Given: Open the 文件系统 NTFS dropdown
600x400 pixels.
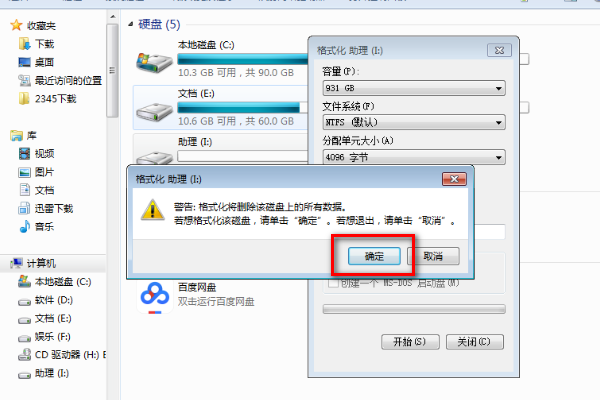Looking at the screenshot, I should 414,122.
